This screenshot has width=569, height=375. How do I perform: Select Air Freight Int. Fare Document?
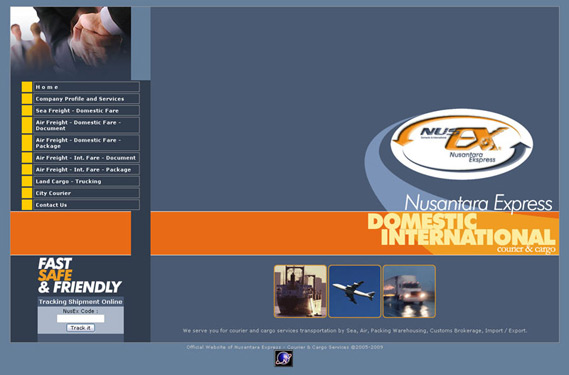(x=86, y=158)
